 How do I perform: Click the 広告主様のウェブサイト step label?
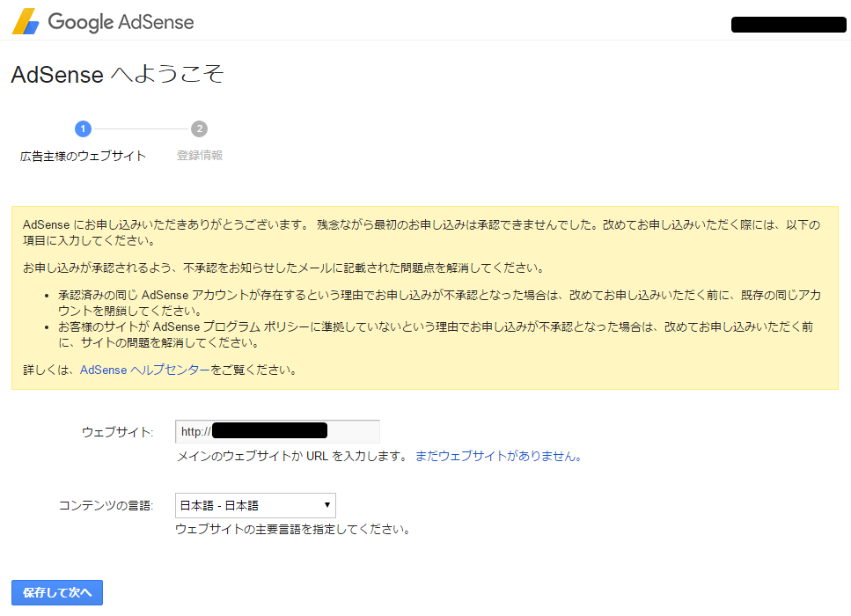pos(83,157)
